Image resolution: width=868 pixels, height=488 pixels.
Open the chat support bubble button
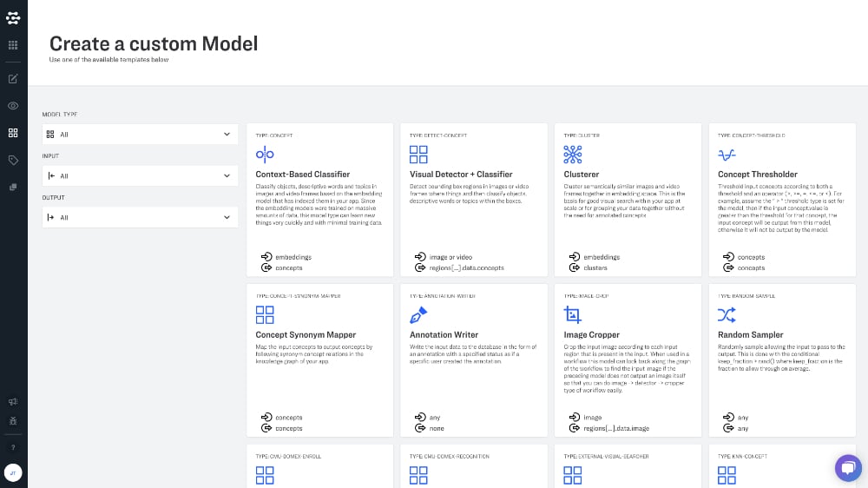(x=847, y=467)
